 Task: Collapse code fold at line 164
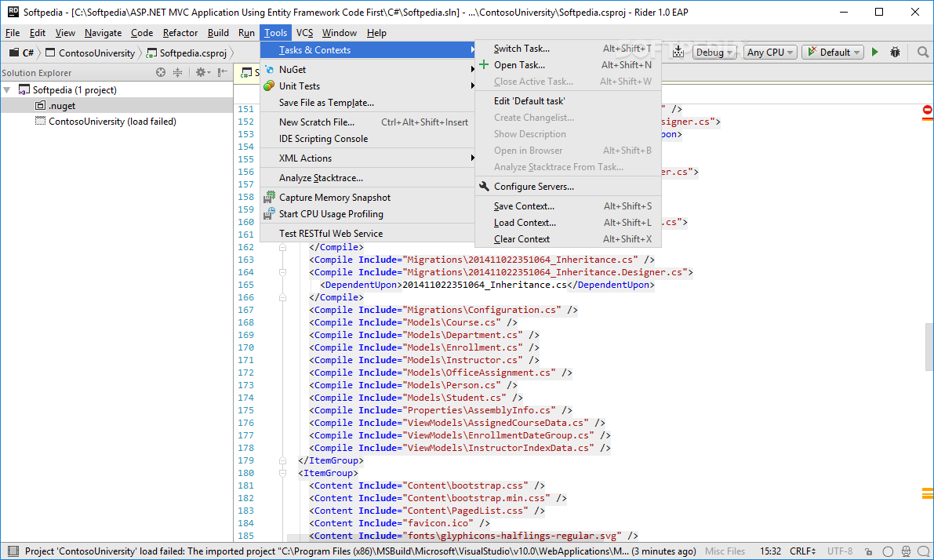click(x=283, y=272)
